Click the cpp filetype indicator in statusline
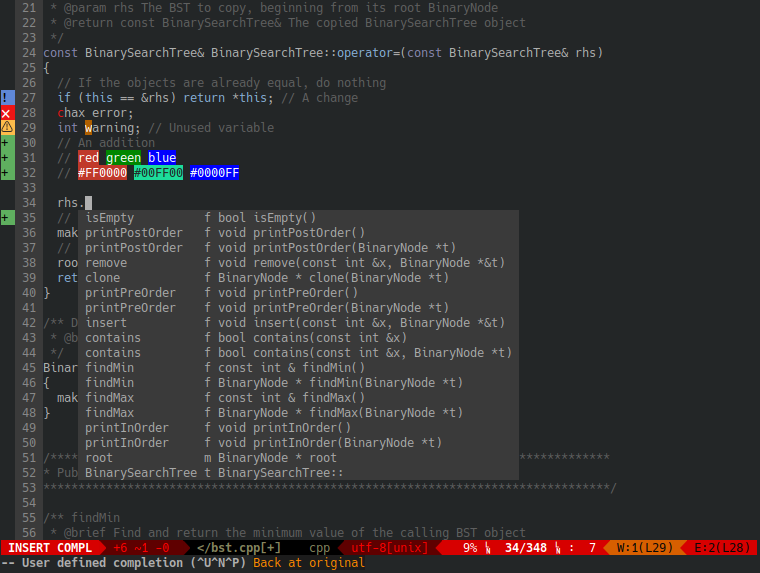Image resolution: width=760 pixels, height=573 pixels. 319,548
